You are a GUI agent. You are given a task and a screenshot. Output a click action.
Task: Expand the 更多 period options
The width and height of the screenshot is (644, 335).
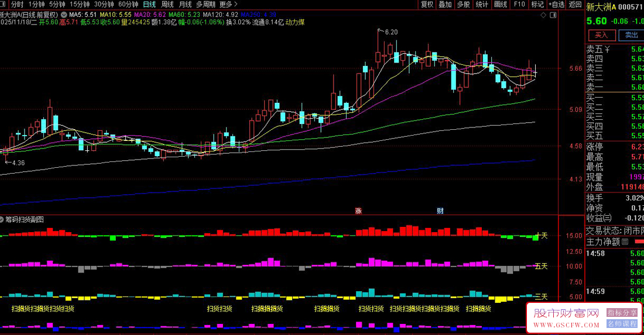[225, 4]
